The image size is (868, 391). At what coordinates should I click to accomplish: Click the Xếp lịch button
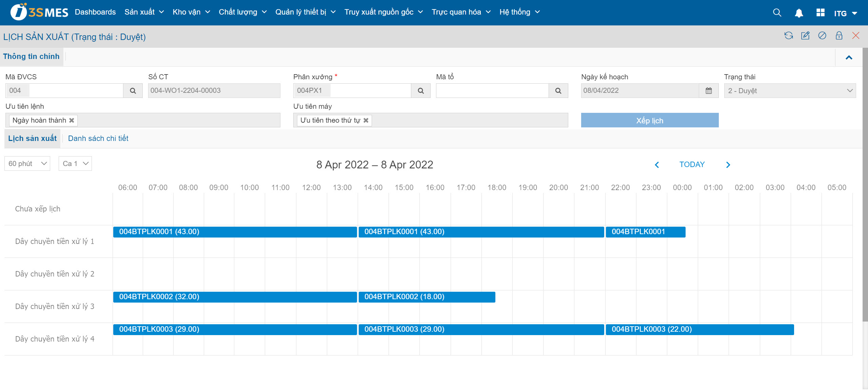[x=649, y=120]
